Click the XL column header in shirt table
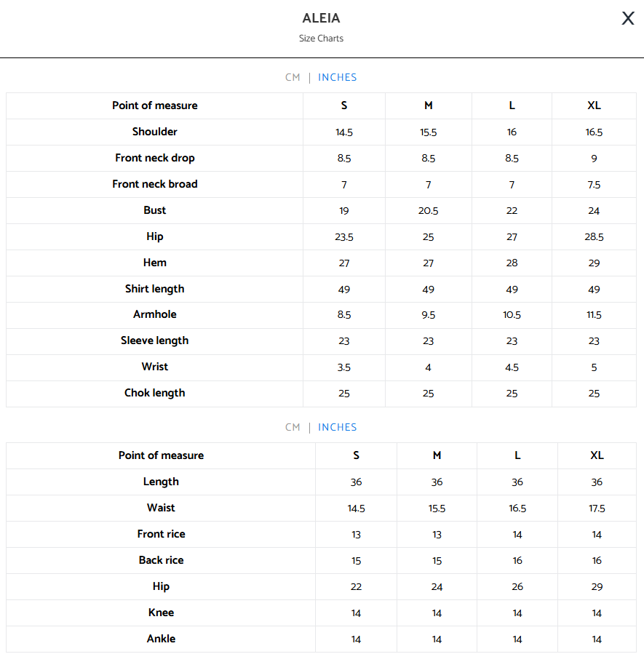 [594, 105]
